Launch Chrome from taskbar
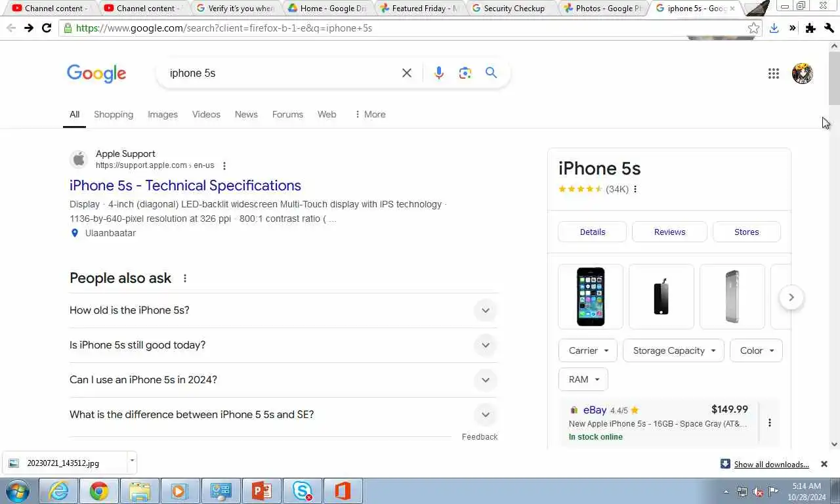 pos(99,491)
